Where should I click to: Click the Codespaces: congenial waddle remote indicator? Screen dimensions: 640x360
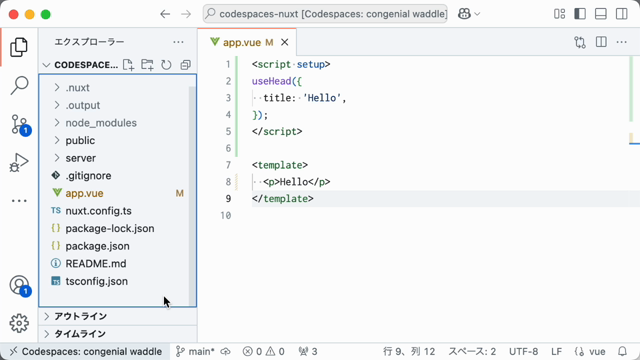coord(85,351)
